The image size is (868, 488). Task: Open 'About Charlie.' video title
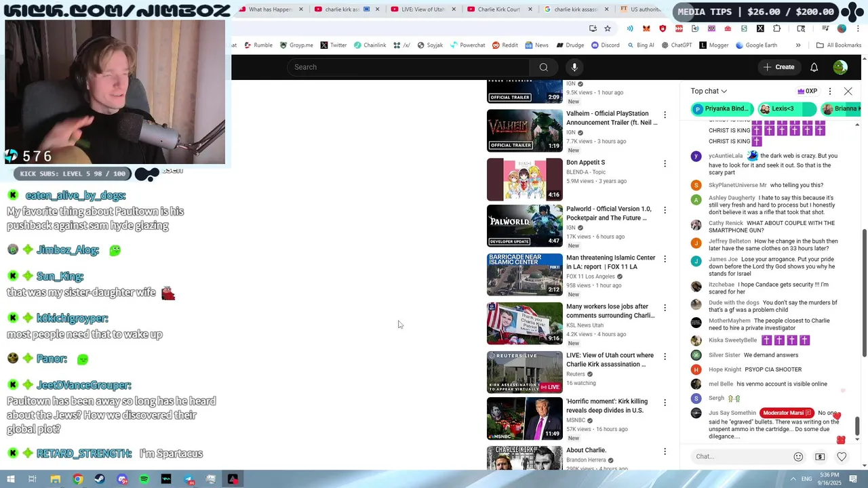[x=586, y=450]
